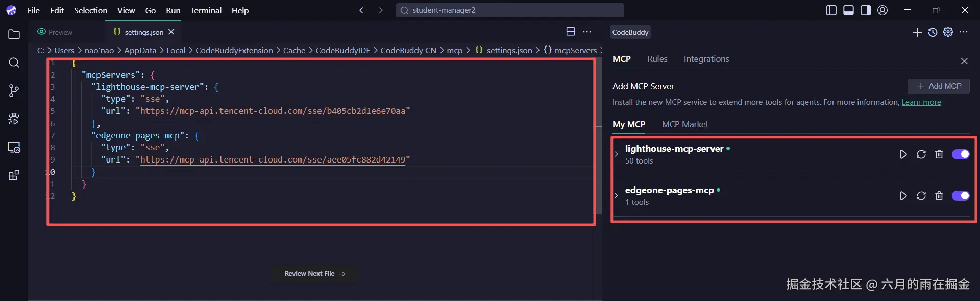Click the CodeBuddy panel label
This screenshot has height=301, width=980.
tap(630, 32)
